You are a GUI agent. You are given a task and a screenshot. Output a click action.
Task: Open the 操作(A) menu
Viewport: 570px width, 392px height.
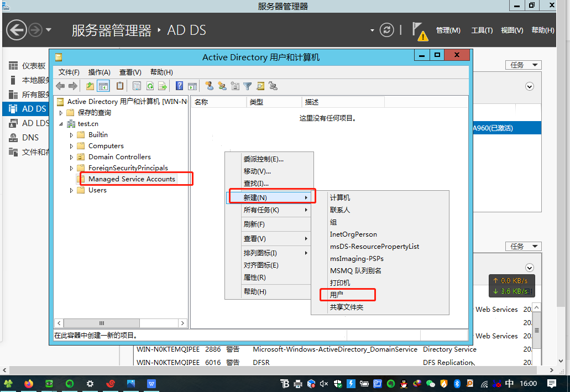[100, 72]
